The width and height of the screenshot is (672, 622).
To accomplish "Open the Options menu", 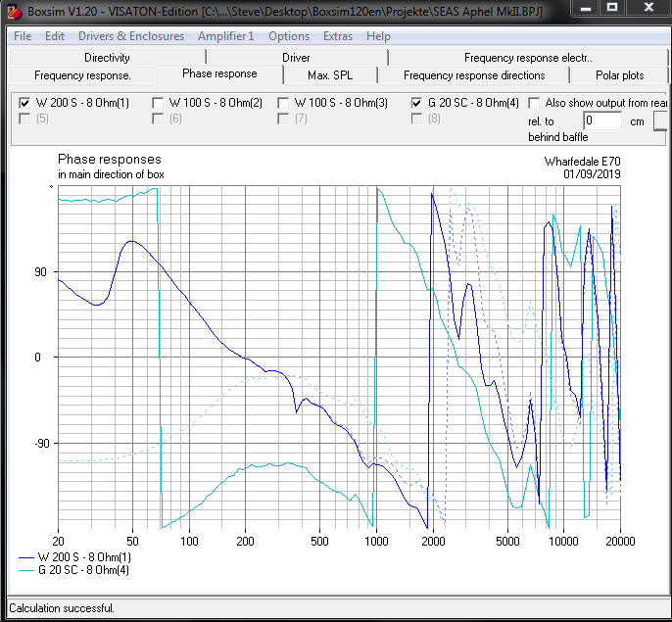I will (x=289, y=36).
